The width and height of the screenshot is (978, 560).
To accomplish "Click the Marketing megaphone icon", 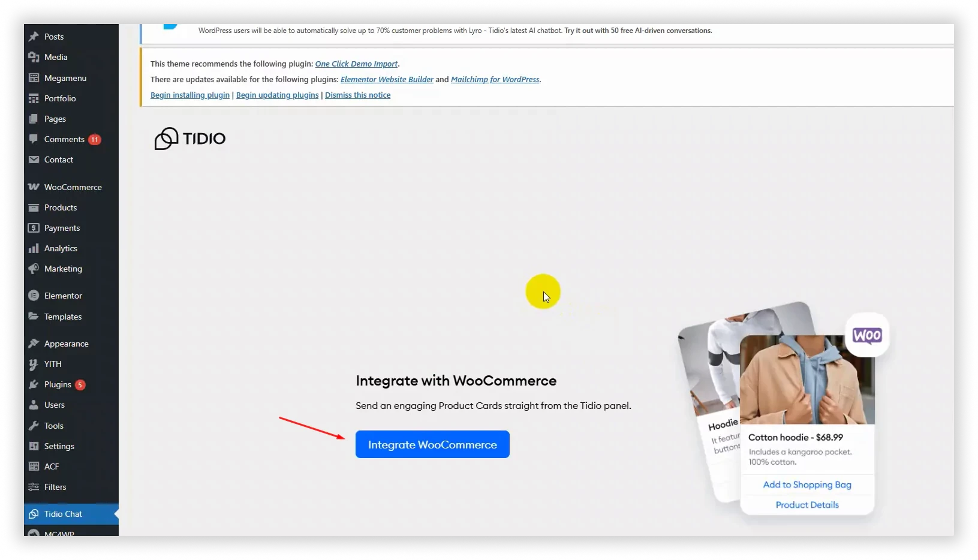I will [x=34, y=269].
